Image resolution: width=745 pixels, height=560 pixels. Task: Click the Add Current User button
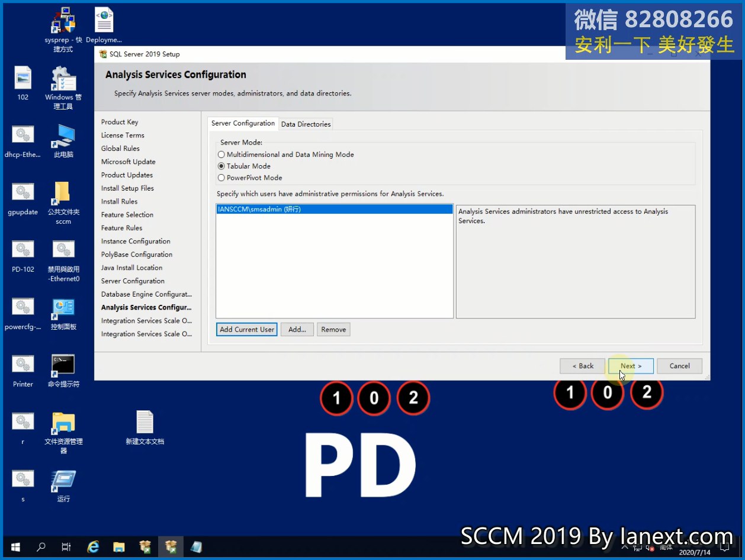[x=247, y=330]
